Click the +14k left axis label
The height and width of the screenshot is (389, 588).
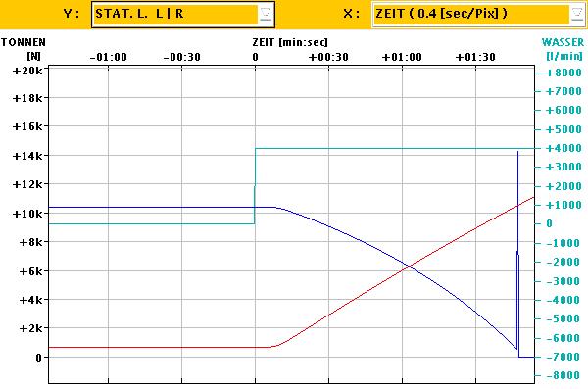[x=27, y=156]
